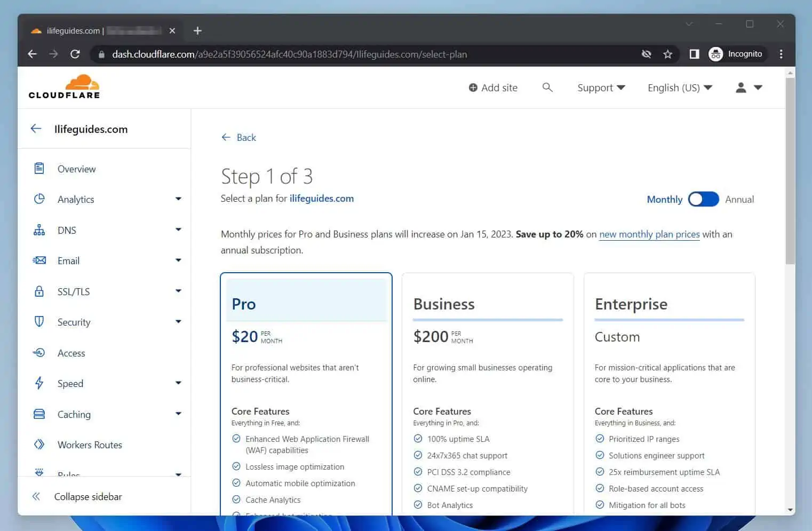812x531 pixels.
Task: Click the page vertical scrollbar thumb
Action: (x=790, y=171)
